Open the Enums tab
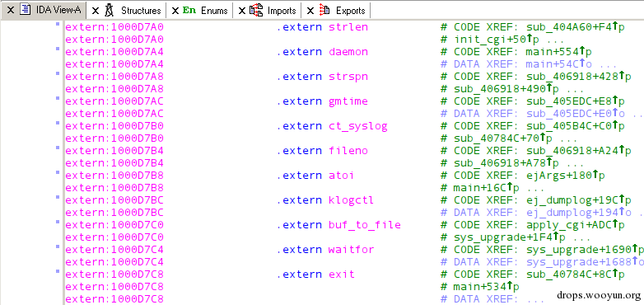 (x=214, y=11)
